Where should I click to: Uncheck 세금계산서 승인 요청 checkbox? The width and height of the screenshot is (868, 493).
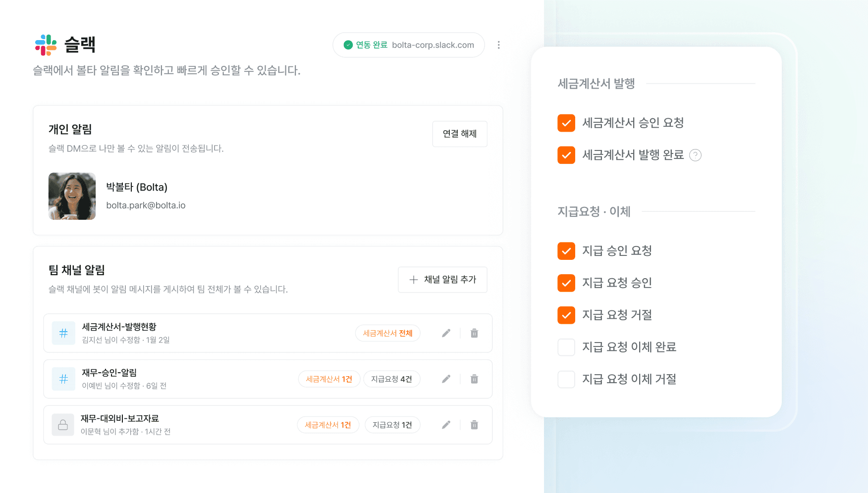pos(566,123)
